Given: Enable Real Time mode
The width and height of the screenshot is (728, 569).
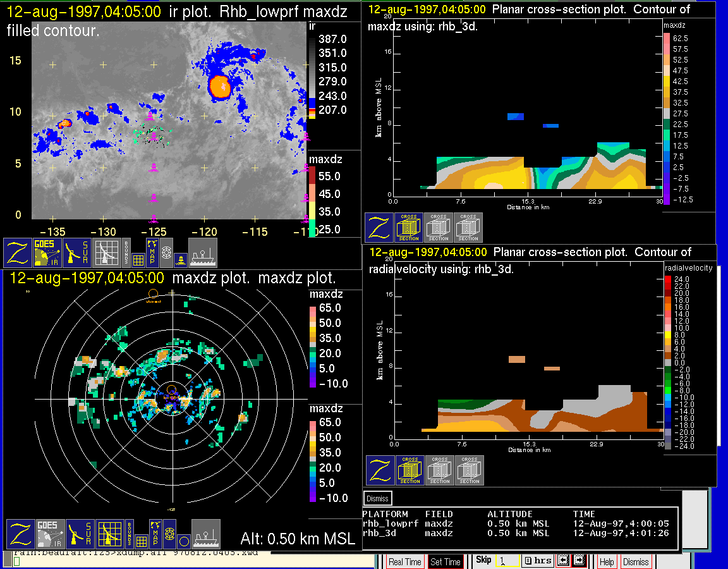Looking at the screenshot, I should 404,561.
